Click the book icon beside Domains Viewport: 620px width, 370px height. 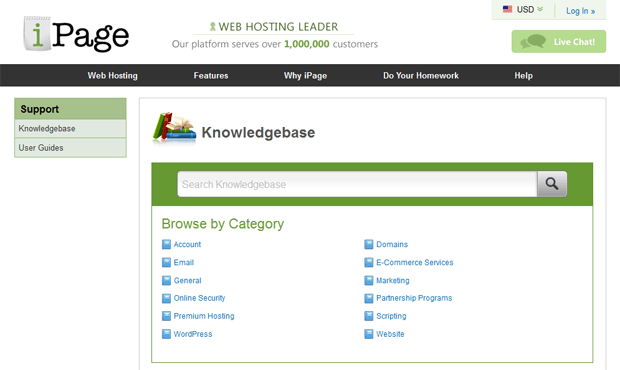pyautogui.click(x=369, y=244)
